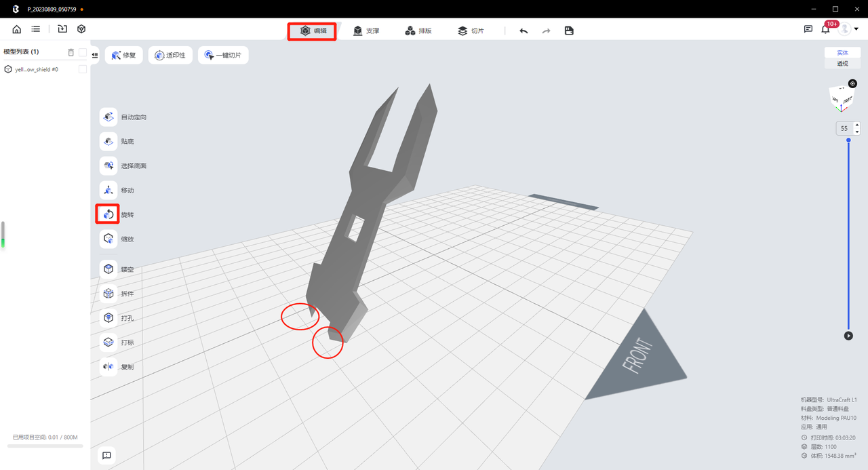Undo the last action
This screenshot has height=470, width=868.
524,31
